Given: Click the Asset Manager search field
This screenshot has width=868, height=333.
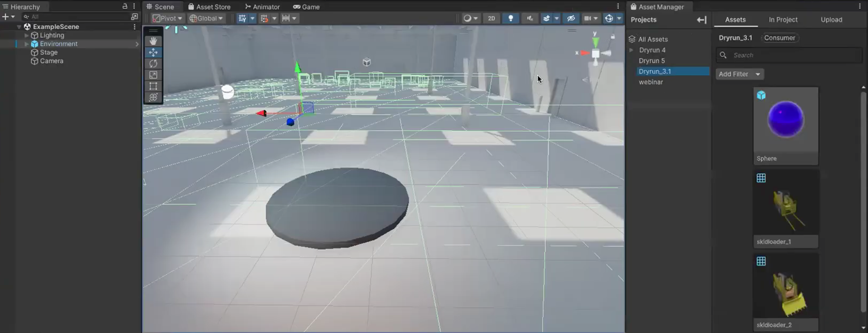Looking at the screenshot, I should coord(789,55).
